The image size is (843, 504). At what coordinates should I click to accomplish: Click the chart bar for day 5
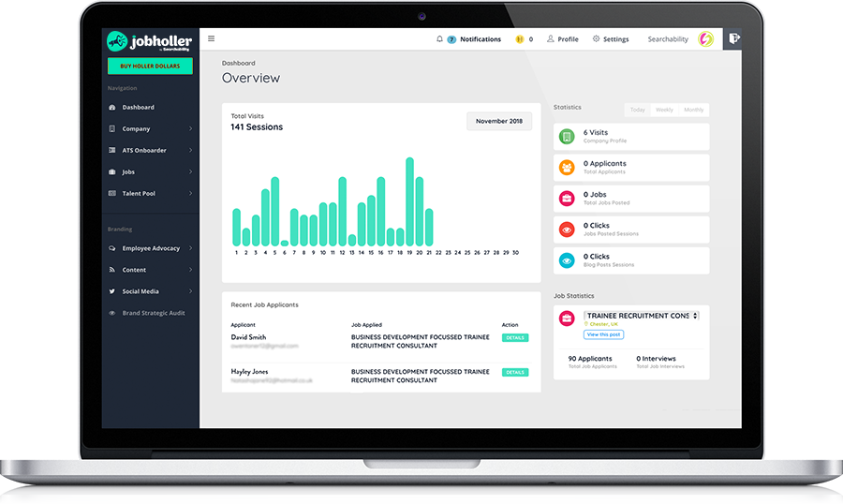(274, 212)
